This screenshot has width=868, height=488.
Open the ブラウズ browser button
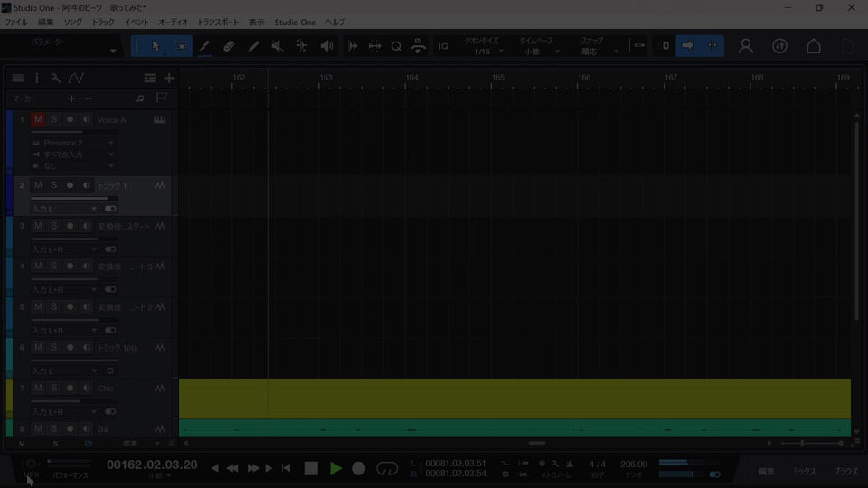point(845,472)
